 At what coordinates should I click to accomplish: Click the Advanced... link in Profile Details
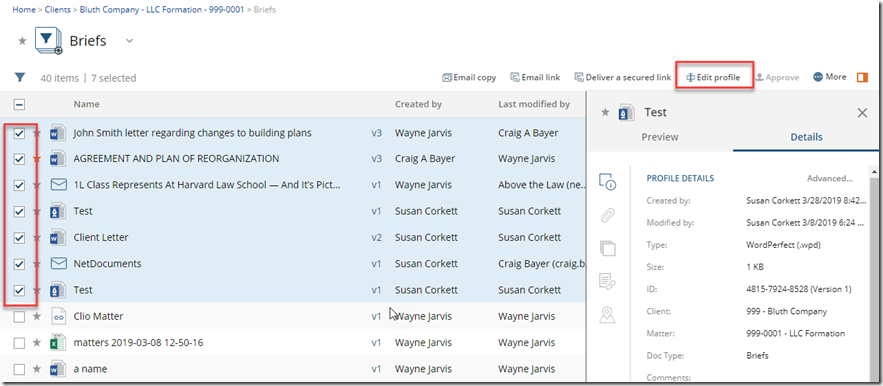830,179
